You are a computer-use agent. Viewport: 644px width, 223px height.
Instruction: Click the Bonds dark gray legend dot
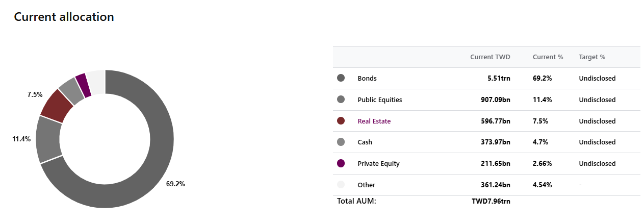click(x=341, y=78)
